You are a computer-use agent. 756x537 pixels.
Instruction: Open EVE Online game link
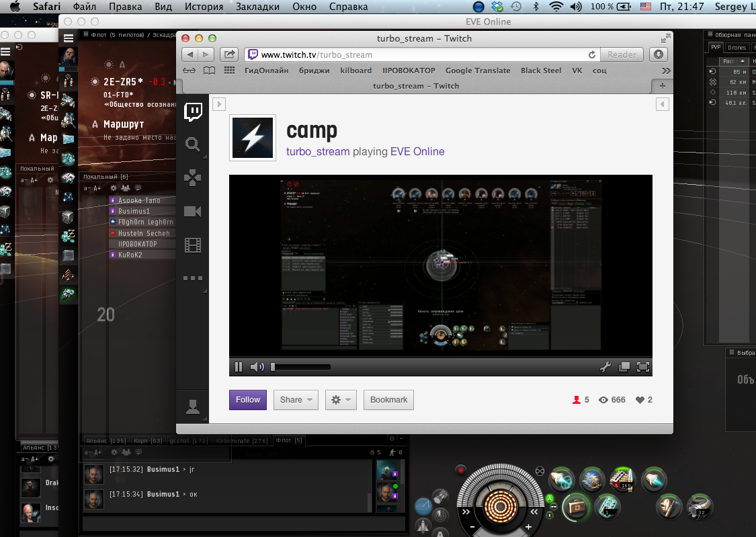point(417,151)
